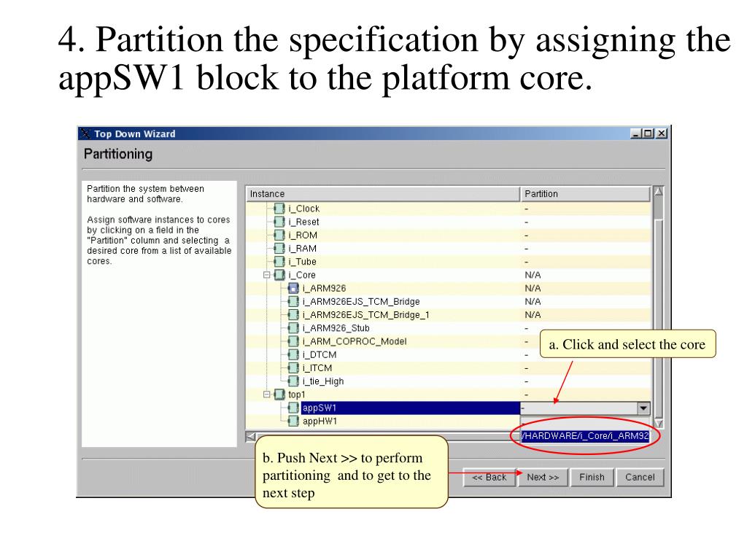This screenshot has height=560, width=747.
Task: Select the i_RAM row label
Action: point(302,249)
